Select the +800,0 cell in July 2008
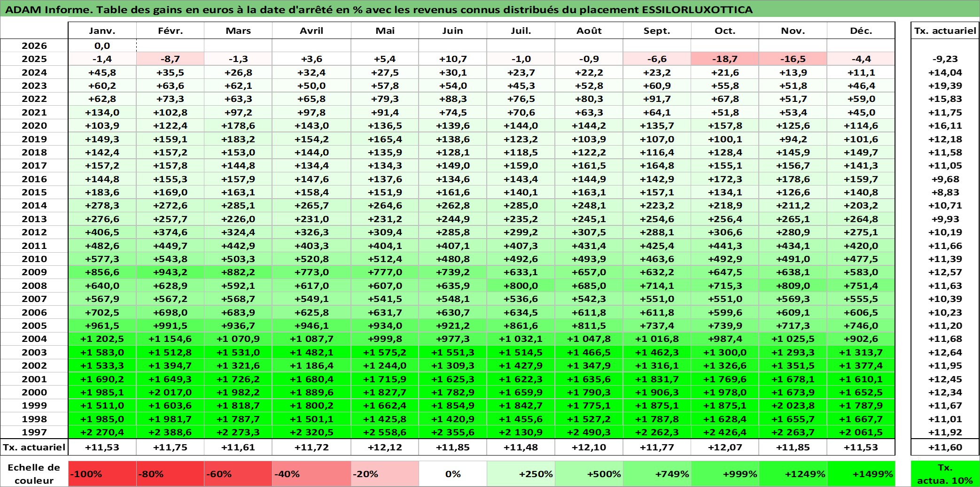 pyautogui.click(x=521, y=286)
